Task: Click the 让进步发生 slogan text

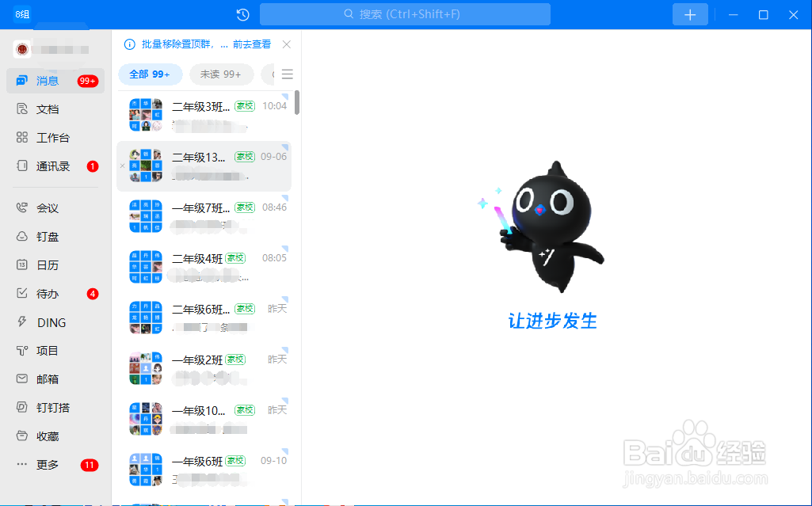Action: [552, 321]
